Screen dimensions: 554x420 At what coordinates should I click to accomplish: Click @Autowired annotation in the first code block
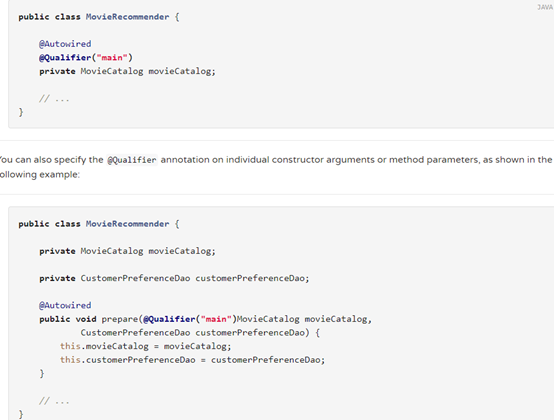pyautogui.click(x=65, y=44)
